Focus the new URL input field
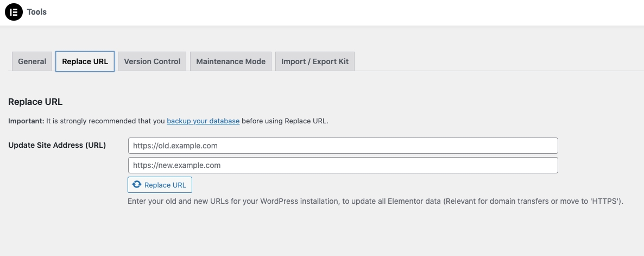Viewport: 644px width, 256px height. 343,165
